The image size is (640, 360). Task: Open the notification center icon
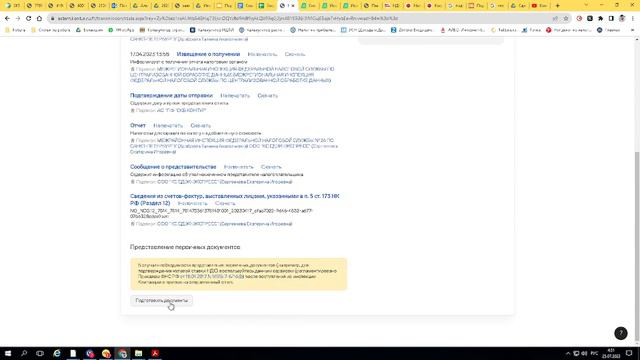[629, 353]
